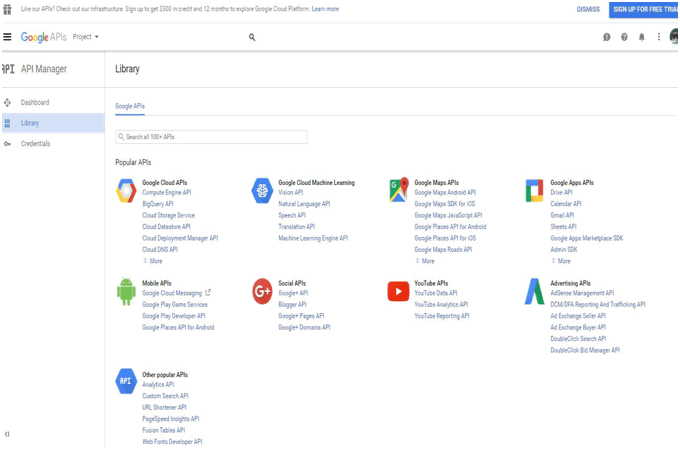Open the Cloud DNS API link
The height and width of the screenshot is (450, 680).
click(x=160, y=250)
